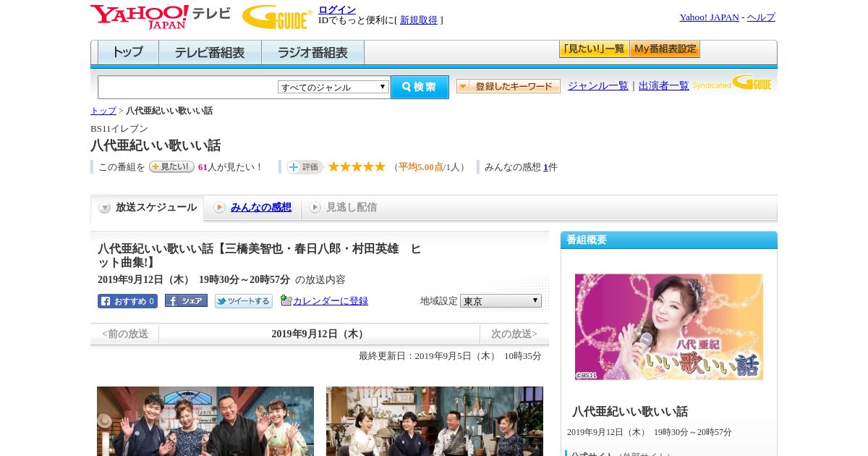Click the トップ breadcrumb link
This screenshot has width=868, height=456.
[x=103, y=111]
